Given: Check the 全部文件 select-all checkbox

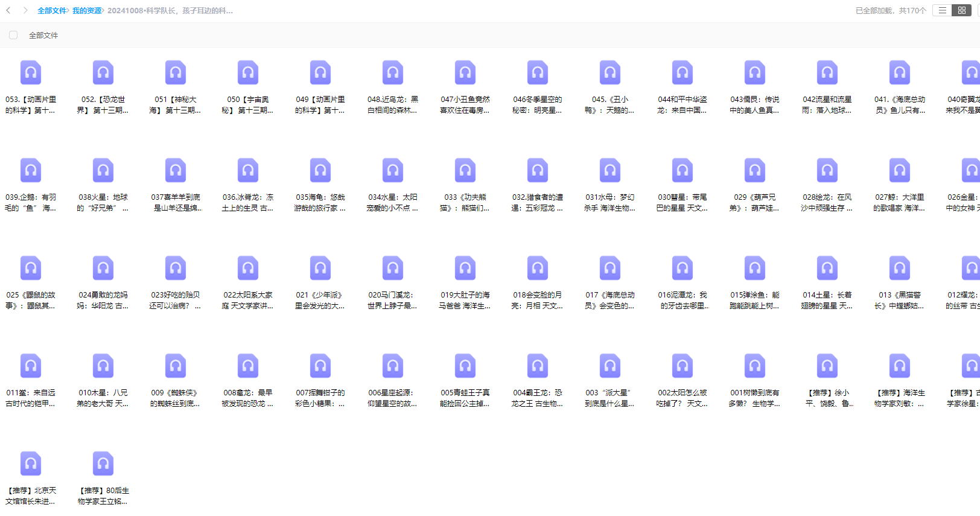Looking at the screenshot, I should 13,35.
